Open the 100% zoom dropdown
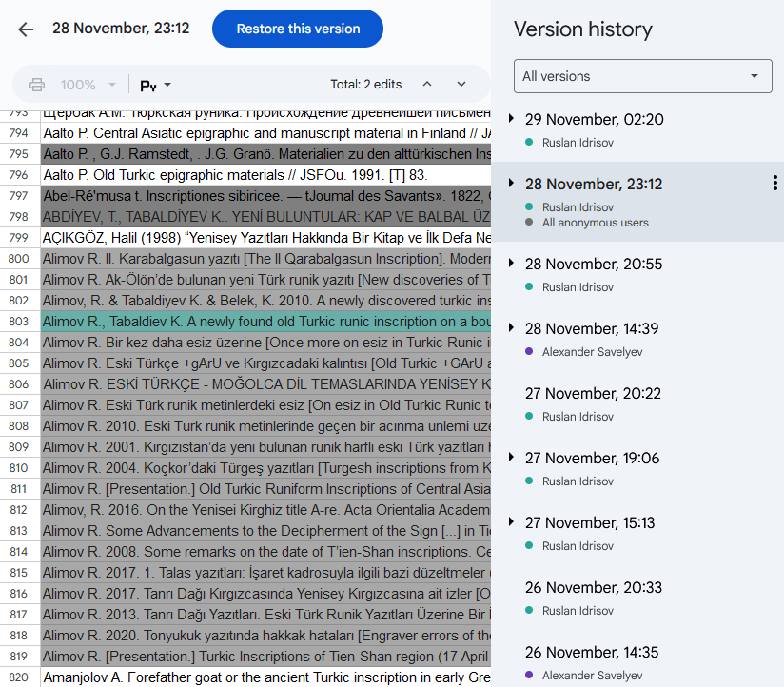This screenshot has height=687, width=784. pos(88,85)
